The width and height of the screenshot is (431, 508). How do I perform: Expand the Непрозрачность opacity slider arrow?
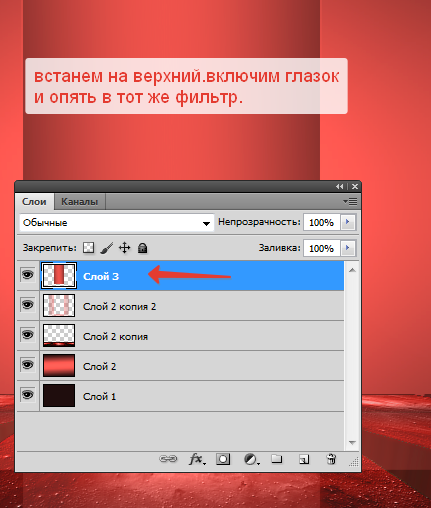pyautogui.click(x=348, y=222)
